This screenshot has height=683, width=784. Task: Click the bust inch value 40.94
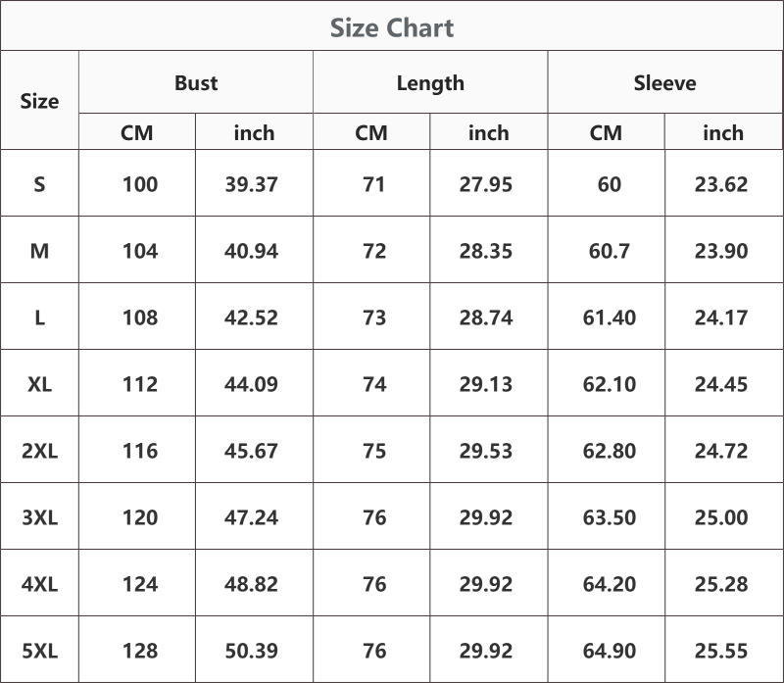click(251, 251)
